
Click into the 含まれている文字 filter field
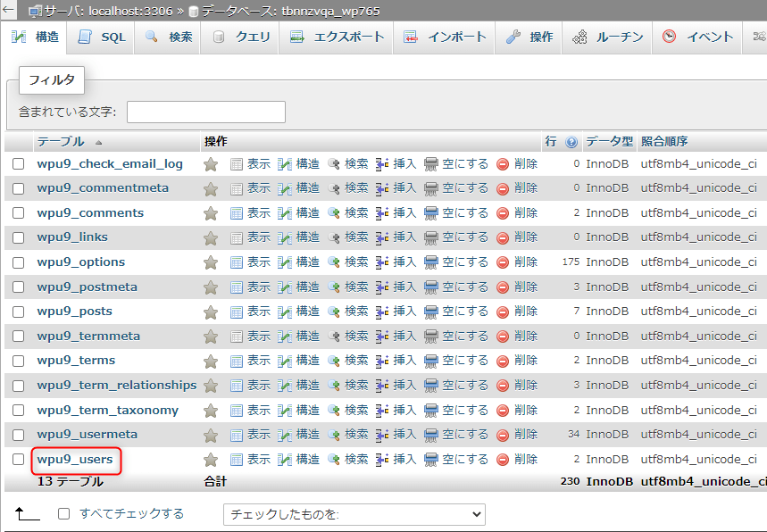[x=206, y=112]
